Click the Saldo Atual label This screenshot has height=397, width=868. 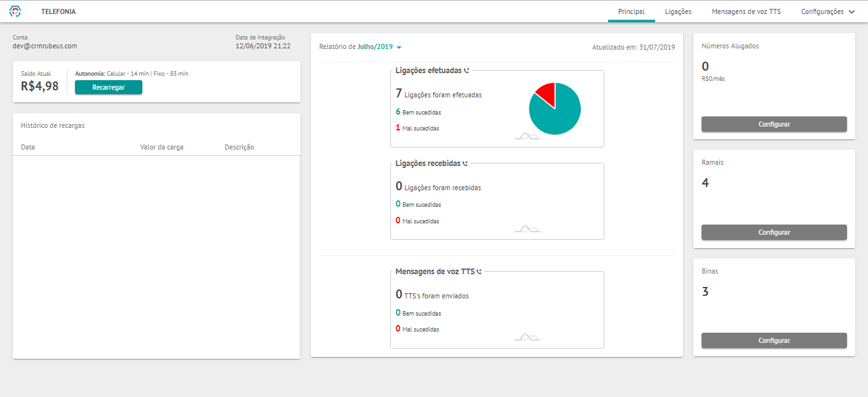(x=36, y=74)
